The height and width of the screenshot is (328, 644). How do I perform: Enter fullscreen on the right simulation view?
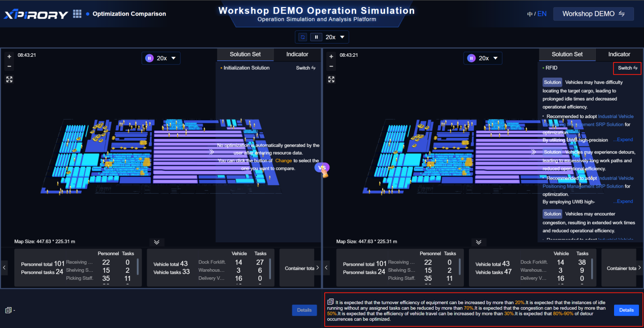tap(331, 79)
